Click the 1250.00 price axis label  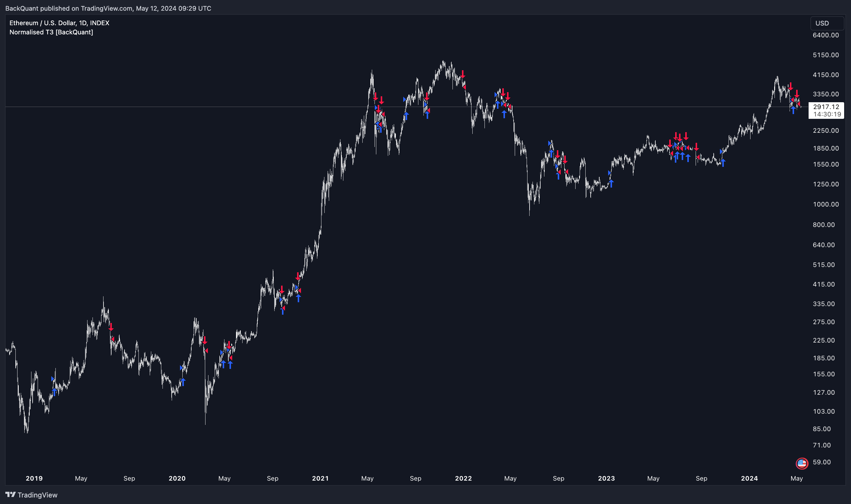point(825,184)
